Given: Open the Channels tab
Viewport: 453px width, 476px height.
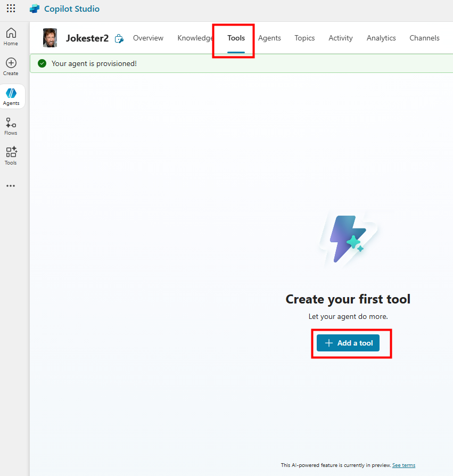Looking at the screenshot, I should pyautogui.click(x=424, y=38).
